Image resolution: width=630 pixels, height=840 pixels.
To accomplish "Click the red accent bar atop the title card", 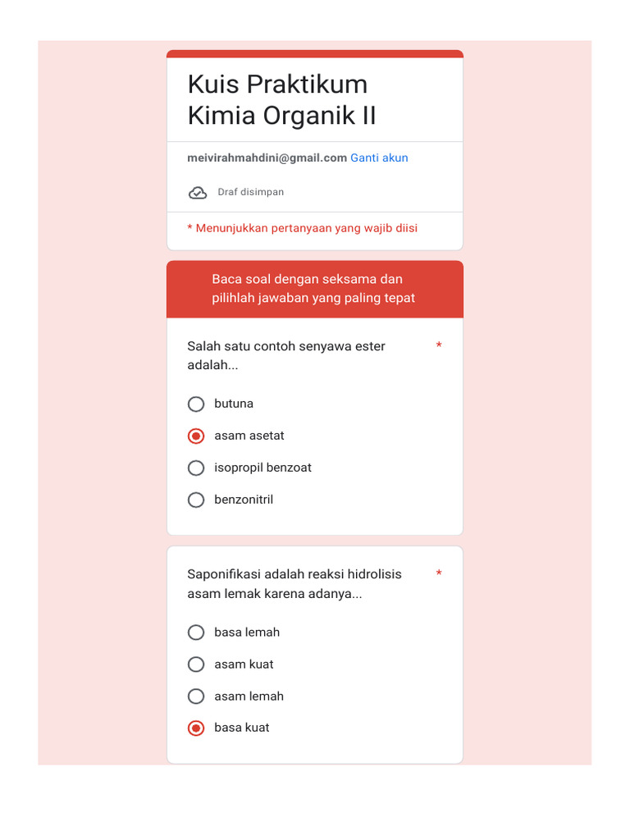I will (x=314, y=54).
